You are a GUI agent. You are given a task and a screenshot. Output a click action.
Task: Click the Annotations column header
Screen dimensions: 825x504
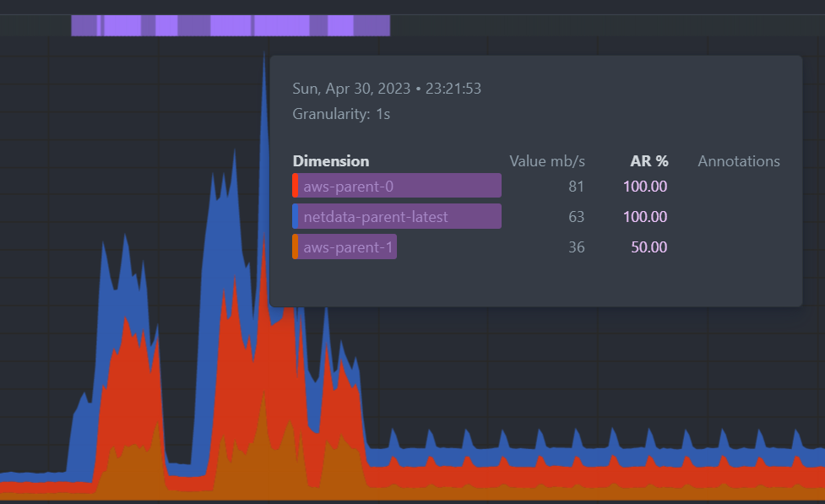click(738, 161)
